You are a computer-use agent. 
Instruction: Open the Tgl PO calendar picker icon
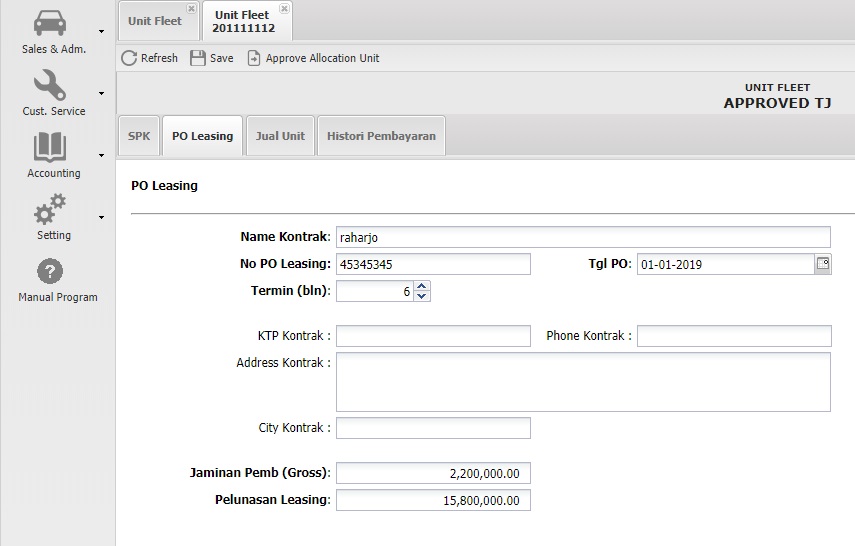(823, 264)
